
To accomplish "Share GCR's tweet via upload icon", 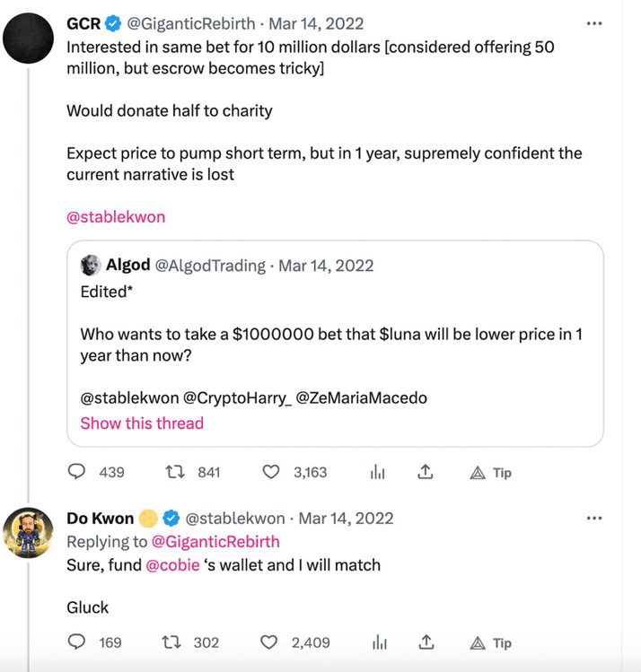I will [426, 472].
